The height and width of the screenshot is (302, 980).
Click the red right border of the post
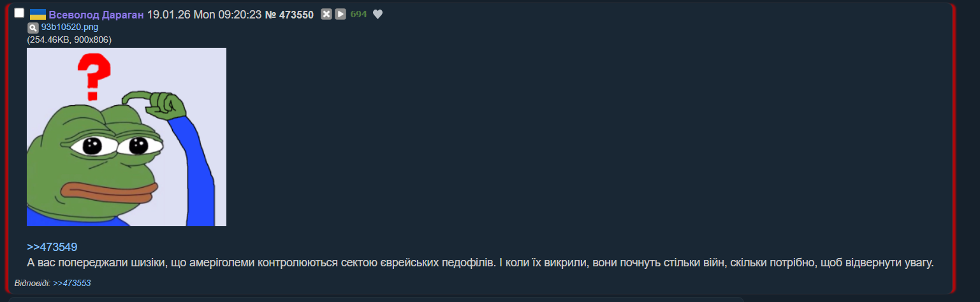point(953,147)
